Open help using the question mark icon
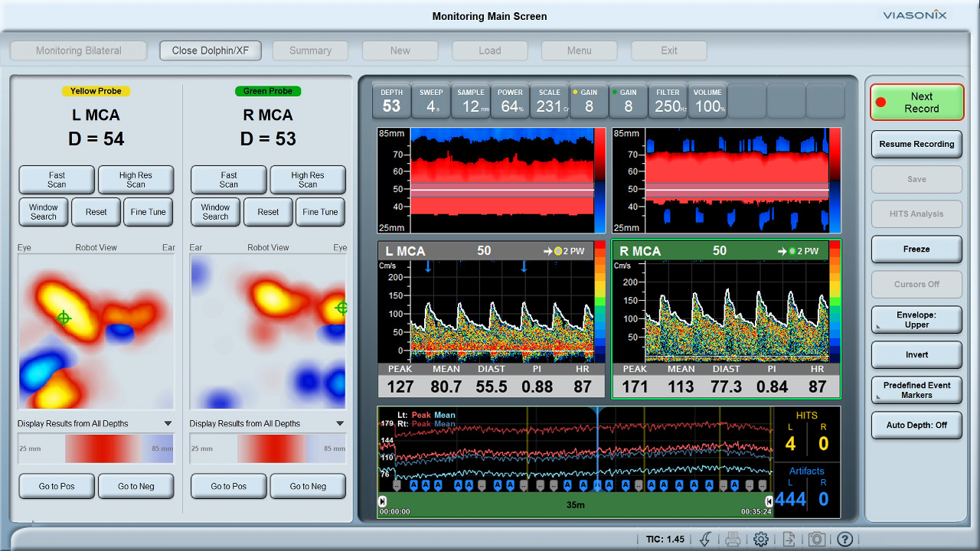The height and width of the screenshot is (551, 980). pos(844,539)
